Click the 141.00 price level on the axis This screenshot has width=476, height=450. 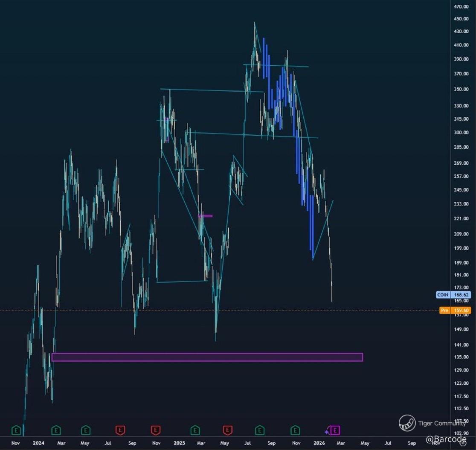pos(461,345)
